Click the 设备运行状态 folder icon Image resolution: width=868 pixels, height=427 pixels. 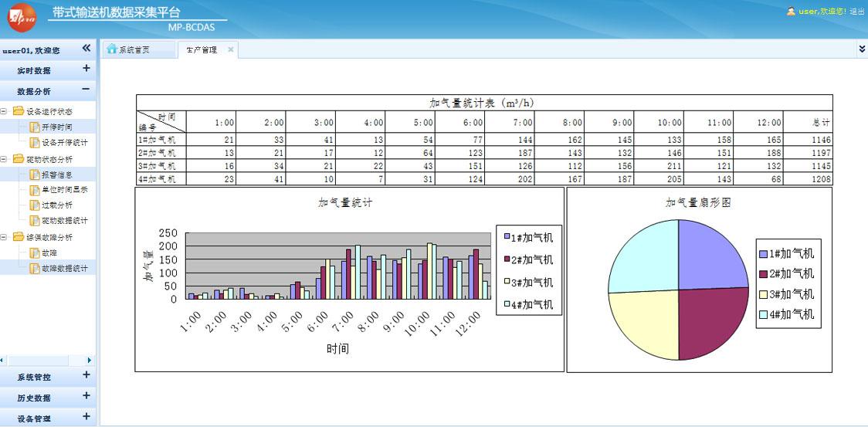click(18, 111)
